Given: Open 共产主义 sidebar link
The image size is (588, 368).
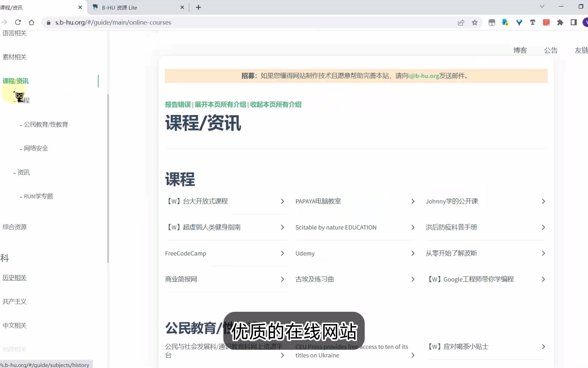Looking at the screenshot, I should point(15,302).
